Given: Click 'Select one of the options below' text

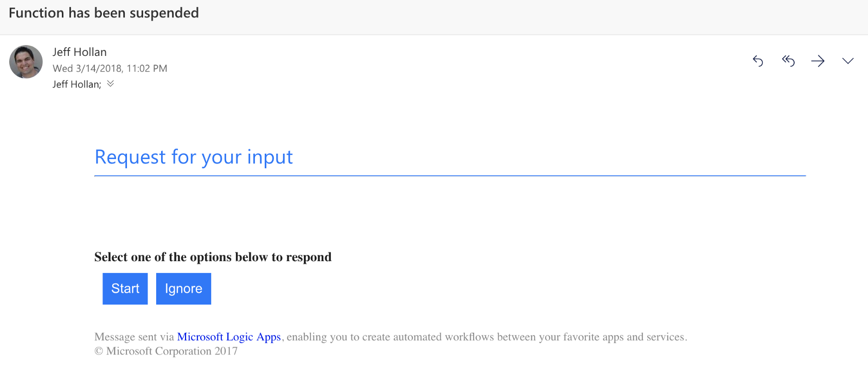Looking at the screenshot, I should (213, 257).
